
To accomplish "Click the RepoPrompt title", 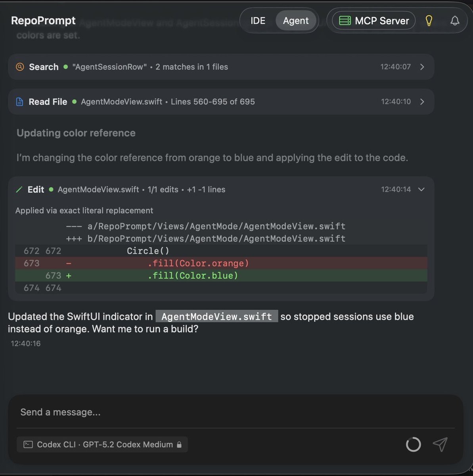I will tap(43, 20).
